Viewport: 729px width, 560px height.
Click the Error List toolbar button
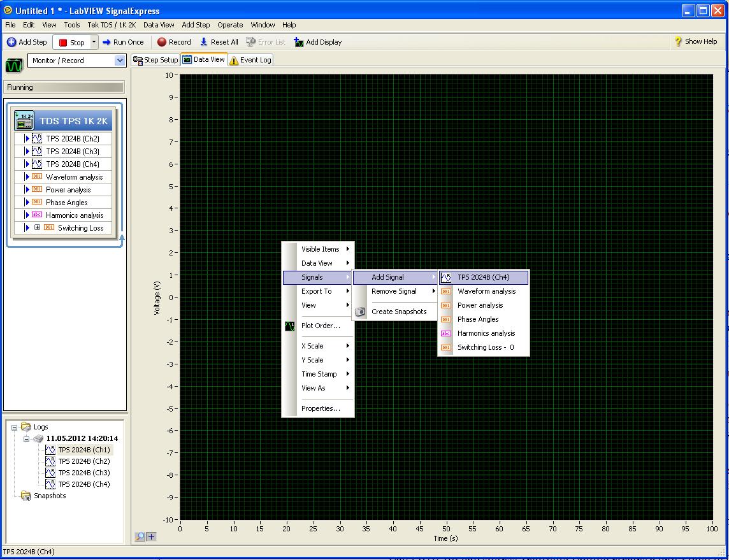266,42
